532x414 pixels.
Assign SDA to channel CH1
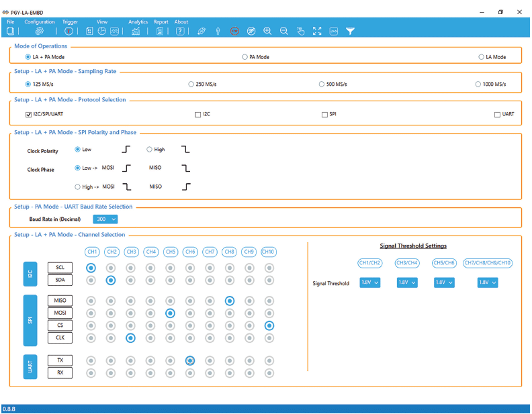pos(91,280)
